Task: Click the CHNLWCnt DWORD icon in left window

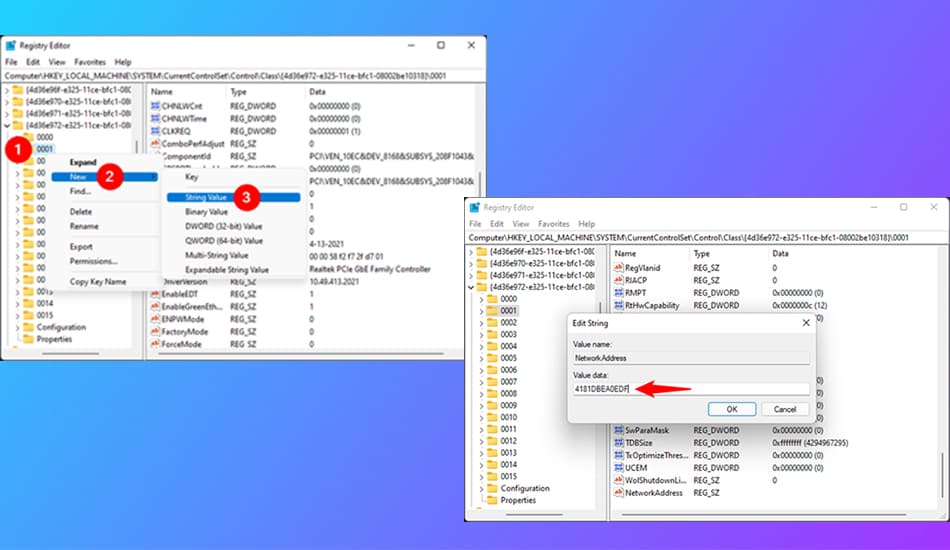Action: 155,106
